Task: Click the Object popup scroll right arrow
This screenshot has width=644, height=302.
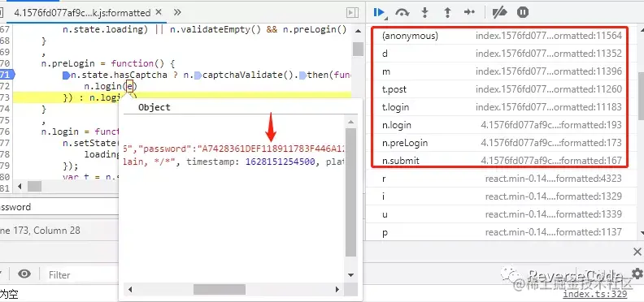Action: click(337, 289)
